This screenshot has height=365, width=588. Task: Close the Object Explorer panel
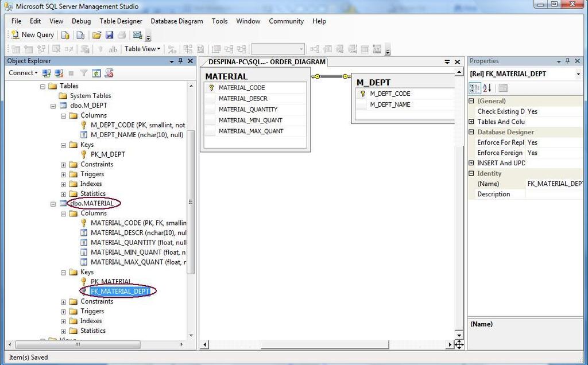click(x=190, y=61)
